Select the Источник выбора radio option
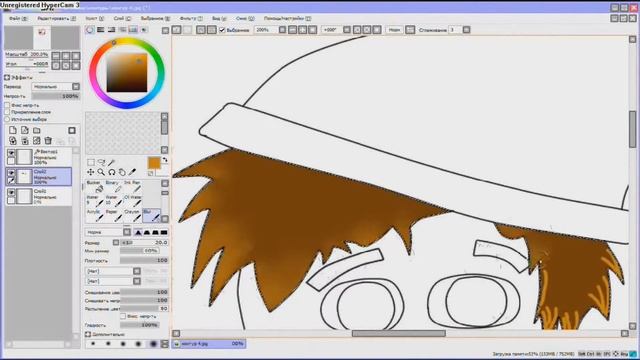The image size is (640, 360). (x=7, y=119)
